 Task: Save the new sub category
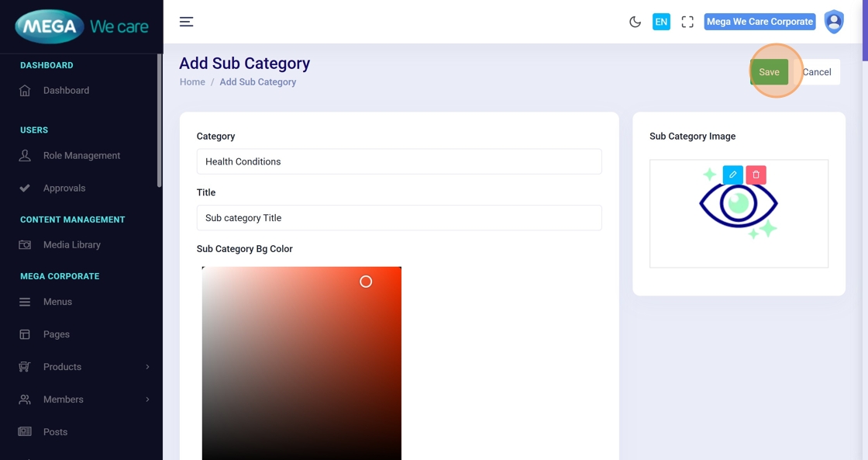[769, 72]
